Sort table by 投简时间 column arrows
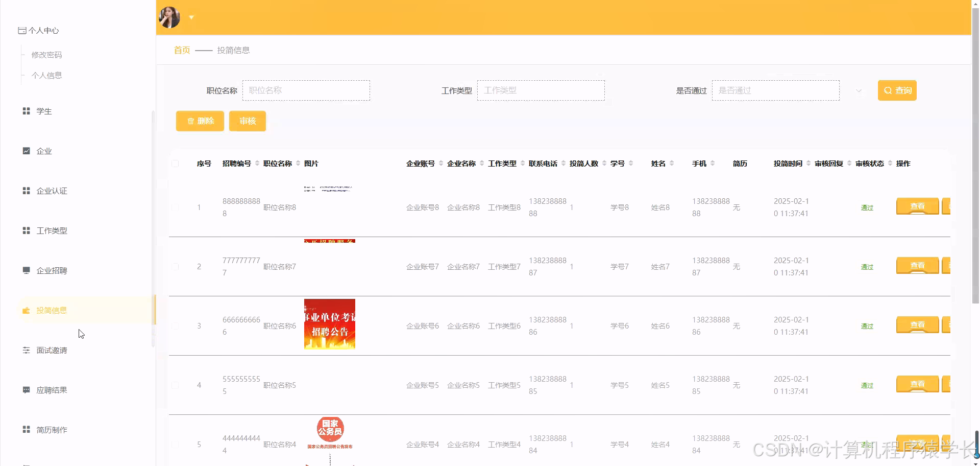This screenshot has width=980, height=466. click(808, 164)
